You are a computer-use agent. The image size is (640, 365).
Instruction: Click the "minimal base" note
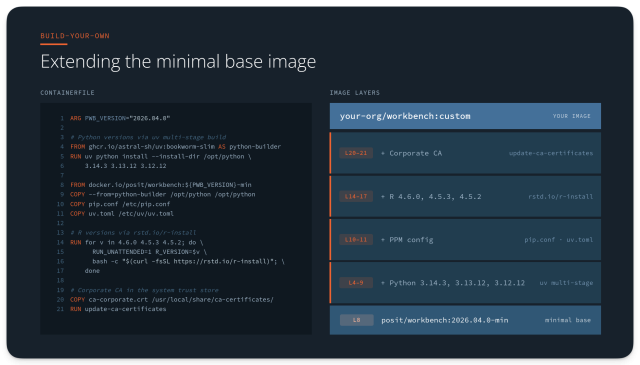[x=568, y=320]
